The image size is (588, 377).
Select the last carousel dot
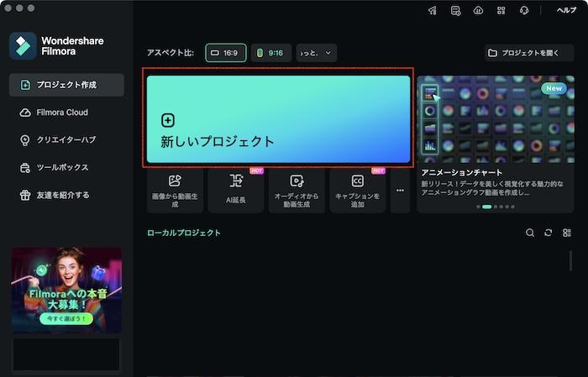point(512,207)
